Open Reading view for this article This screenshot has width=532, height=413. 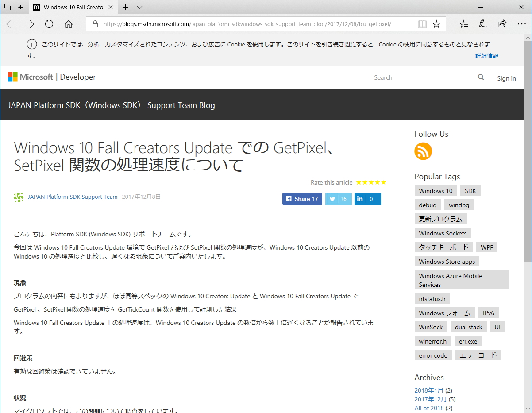[422, 24]
